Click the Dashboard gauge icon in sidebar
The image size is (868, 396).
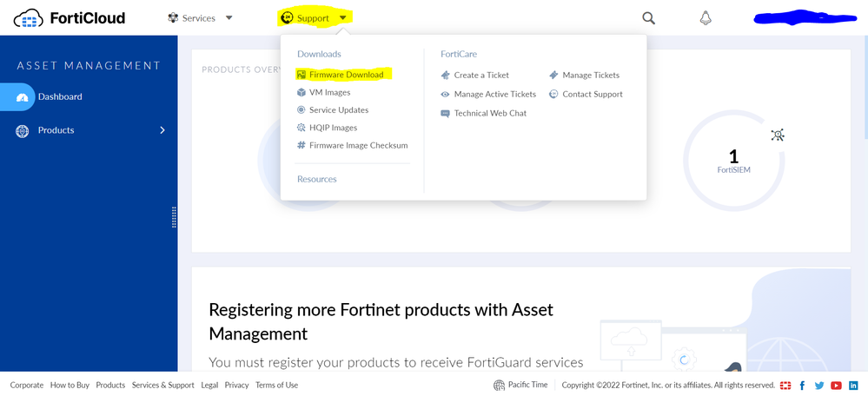(x=23, y=97)
